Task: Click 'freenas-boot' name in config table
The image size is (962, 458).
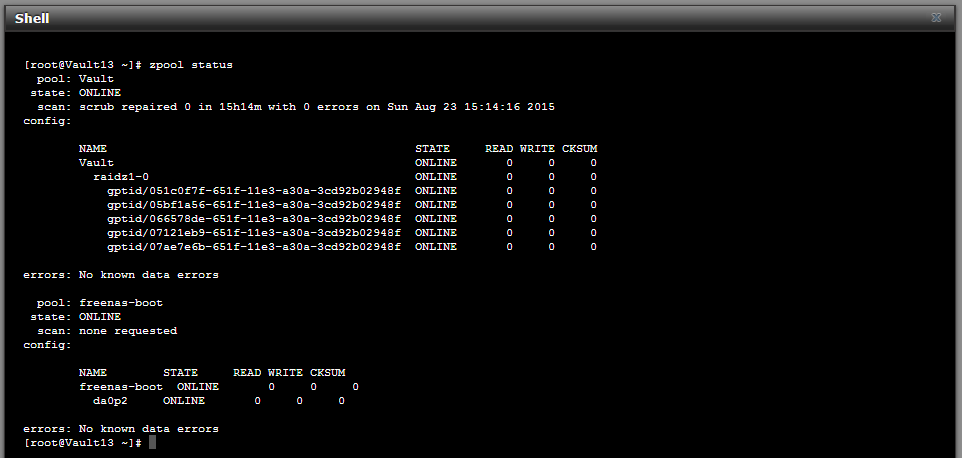Action: tap(121, 387)
